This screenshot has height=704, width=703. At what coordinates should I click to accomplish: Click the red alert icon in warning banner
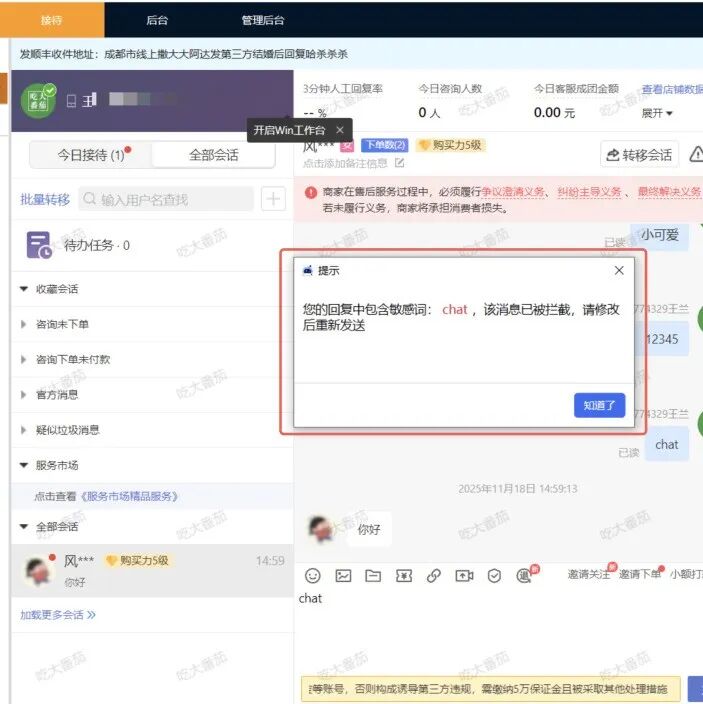click(x=311, y=193)
